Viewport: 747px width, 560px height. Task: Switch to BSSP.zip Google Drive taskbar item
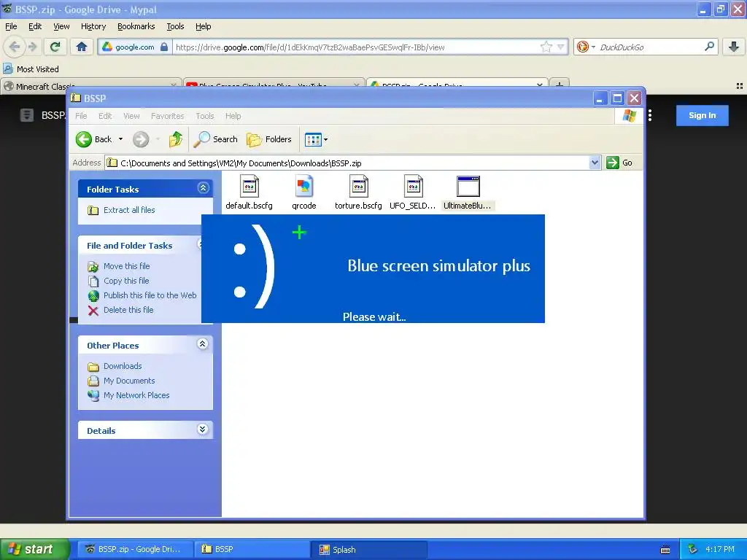pyautogui.click(x=136, y=550)
